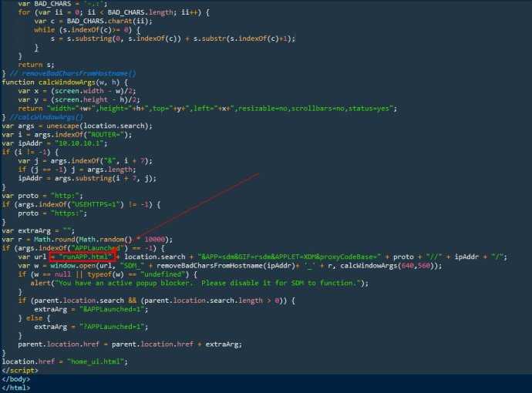The width and height of the screenshot is (532, 393).
Task: Click the '</script>' closing tag
Action: click(20, 371)
